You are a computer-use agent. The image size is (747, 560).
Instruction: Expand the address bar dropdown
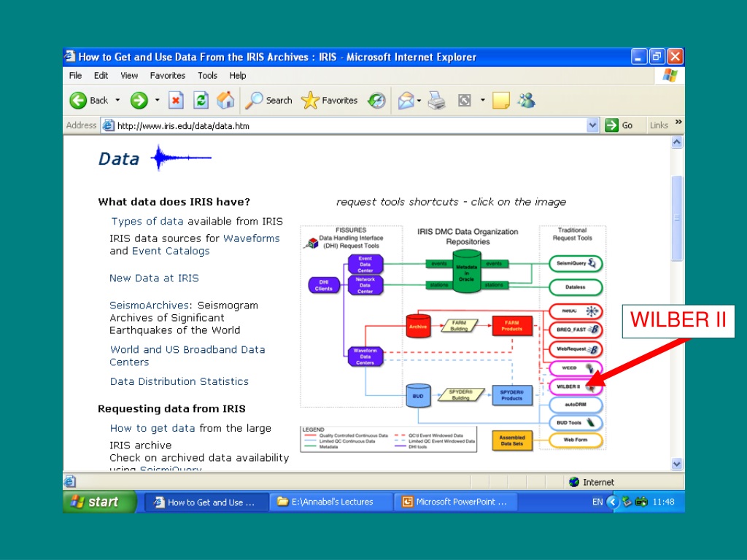pyautogui.click(x=592, y=125)
